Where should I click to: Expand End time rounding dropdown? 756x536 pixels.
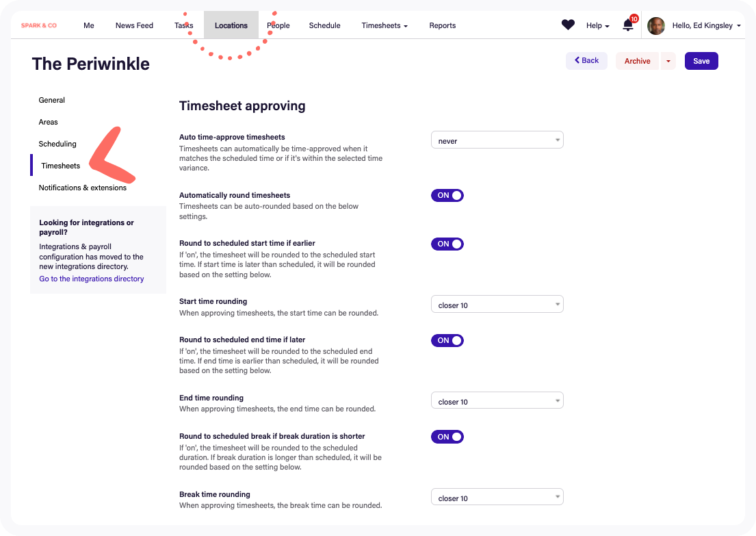coord(497,401)
